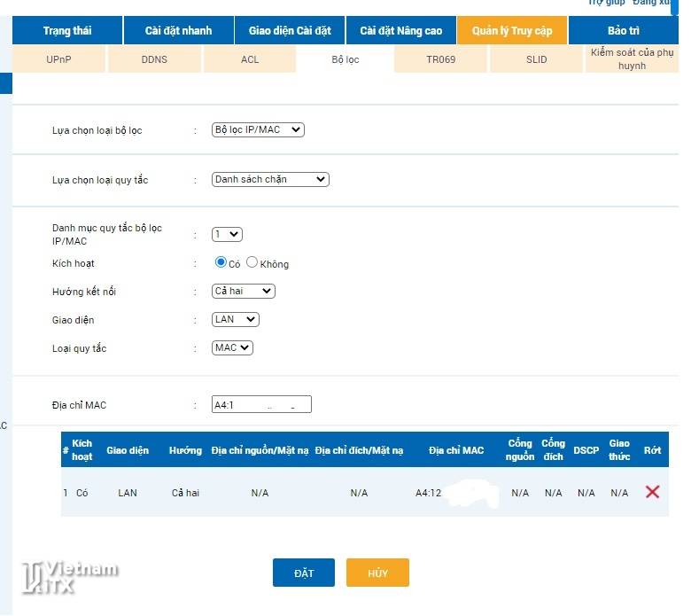Switch to the "Trạng thái" tab
The height and width of the screenshot is (616, 699).
pyautogui.click(x=67, y=31)
